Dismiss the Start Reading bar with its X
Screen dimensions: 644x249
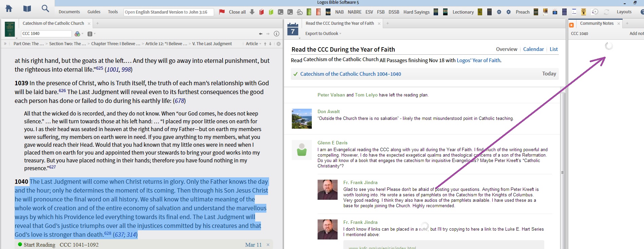[x=268, y=245]
